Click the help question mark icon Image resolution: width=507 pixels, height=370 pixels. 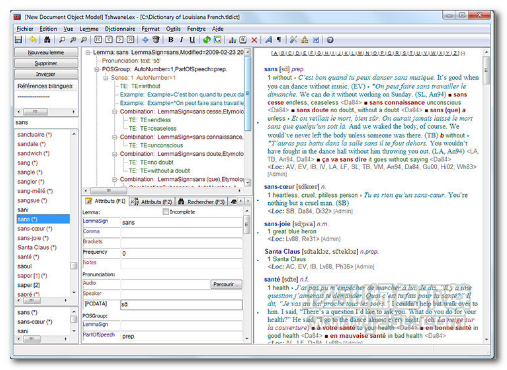point(330,40)
